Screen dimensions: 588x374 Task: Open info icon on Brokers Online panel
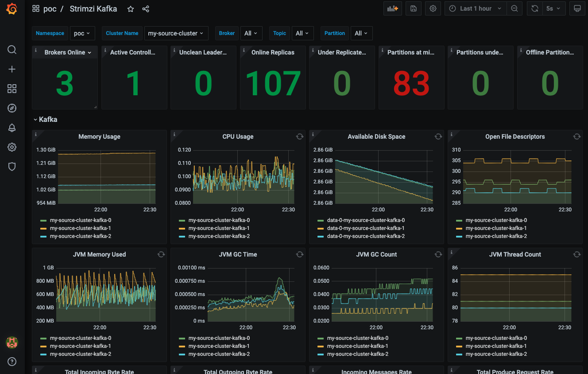35,50
